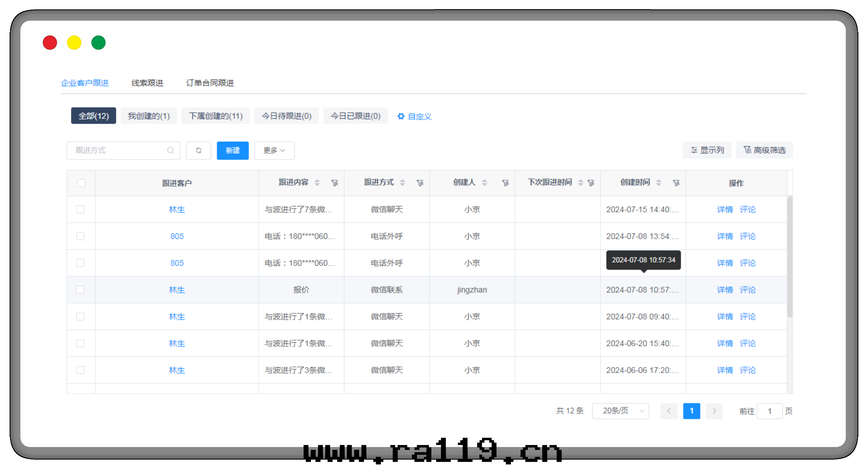This screenshot has width=868, height=469.
Task: Sort by 下次跟进时间 column arrows
Action: pos(580,183)
